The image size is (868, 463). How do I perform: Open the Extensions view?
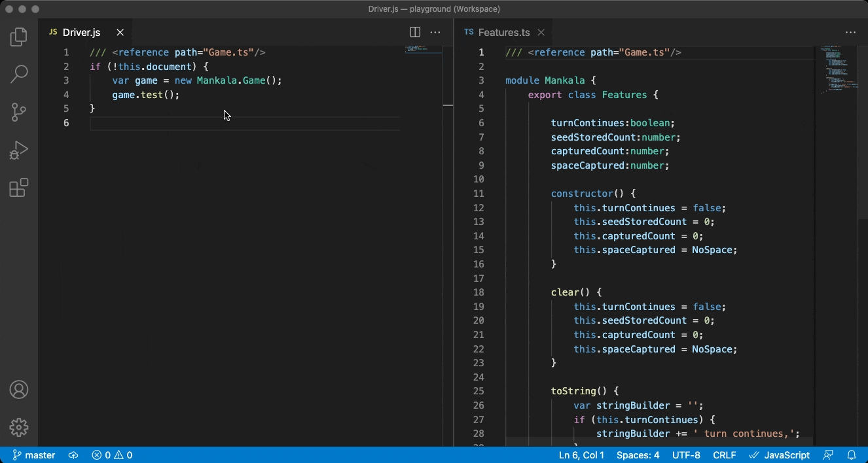pyautogui.click(x=19, y=188)
